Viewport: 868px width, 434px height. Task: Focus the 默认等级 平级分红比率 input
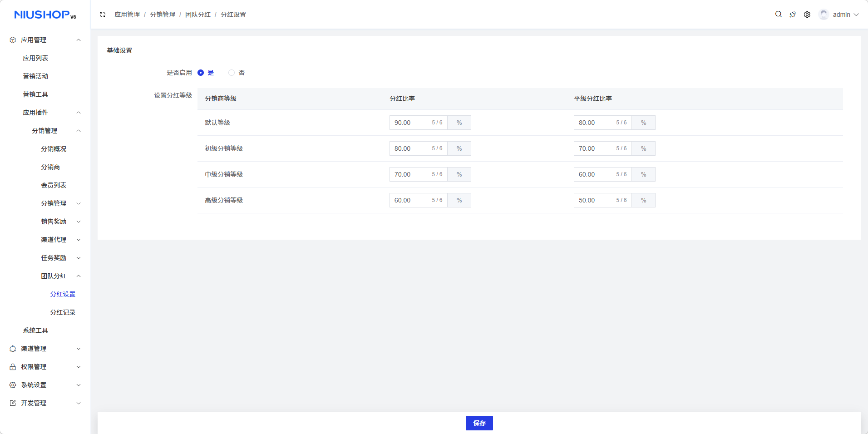click(x=603, y=123)
